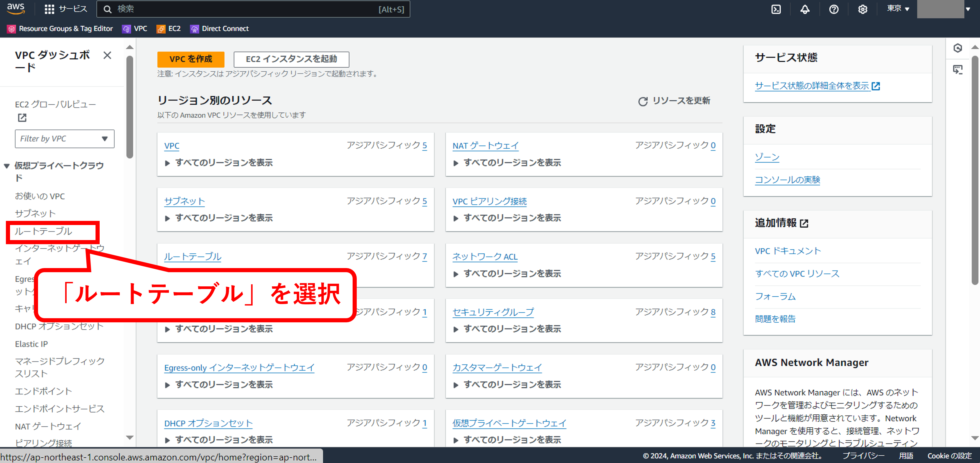Select サブネット in the sidebar
Image resolution: width=980 pixels, height=463 pixels.
pos(35,214)
